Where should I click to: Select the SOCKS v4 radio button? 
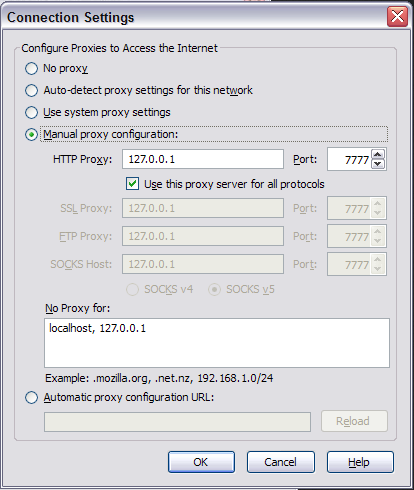[x=132, y=289]
